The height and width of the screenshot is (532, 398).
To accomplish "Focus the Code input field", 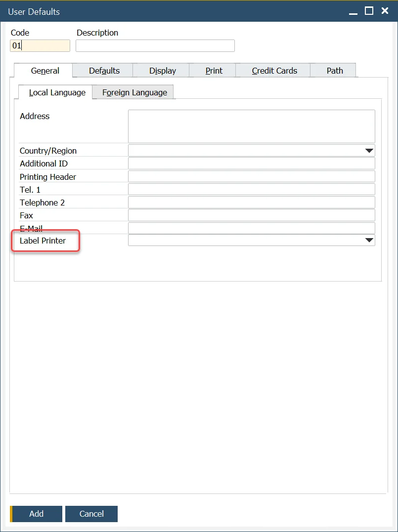I will [40, 46].
